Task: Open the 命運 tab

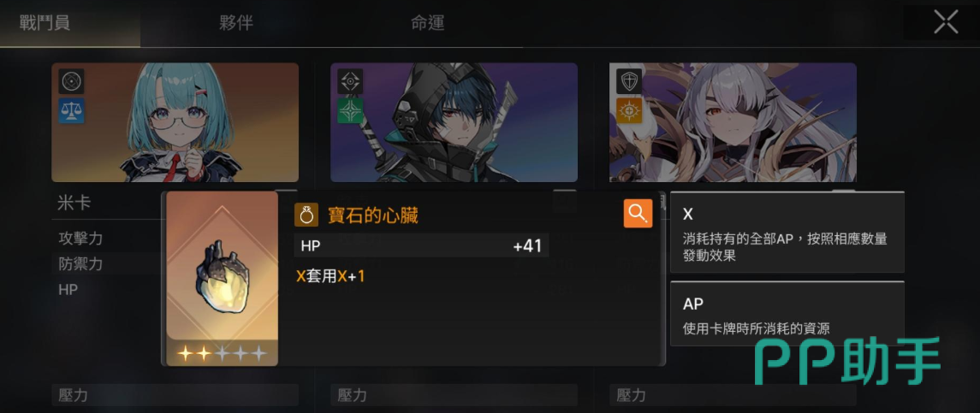Action: 427,24
